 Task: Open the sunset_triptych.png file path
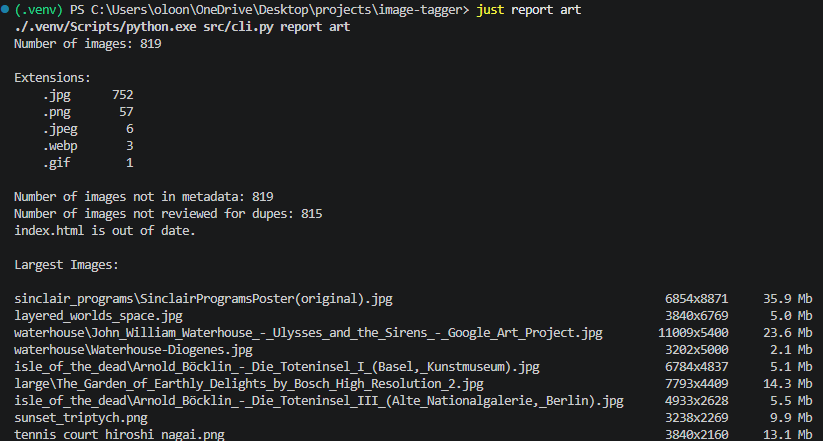click(81, 418)
